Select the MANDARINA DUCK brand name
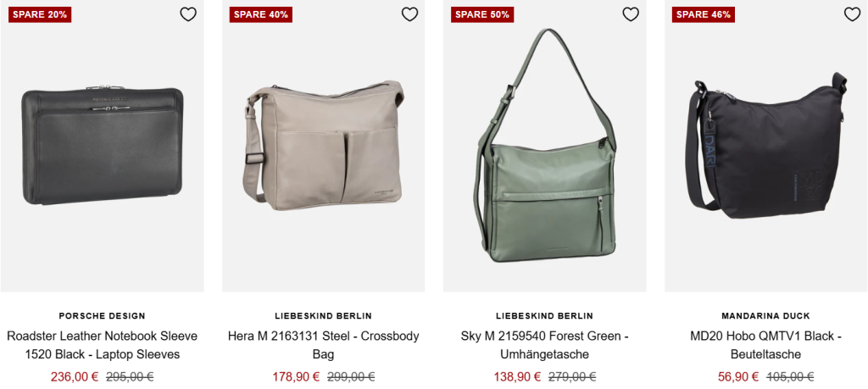 point(765,316)
